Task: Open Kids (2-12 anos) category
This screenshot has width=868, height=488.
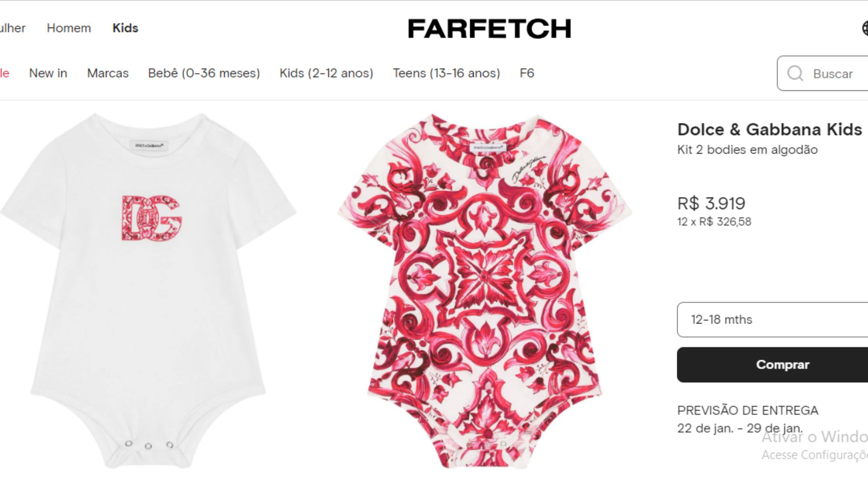Action: [326, 73]
